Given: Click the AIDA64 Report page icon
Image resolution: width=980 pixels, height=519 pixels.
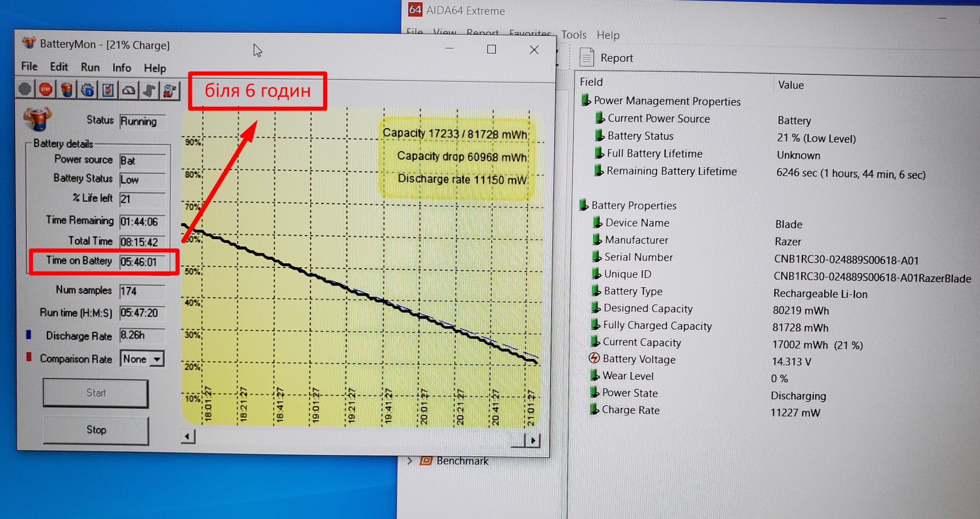Looking at the screenshot, I should tap(586, 57).
